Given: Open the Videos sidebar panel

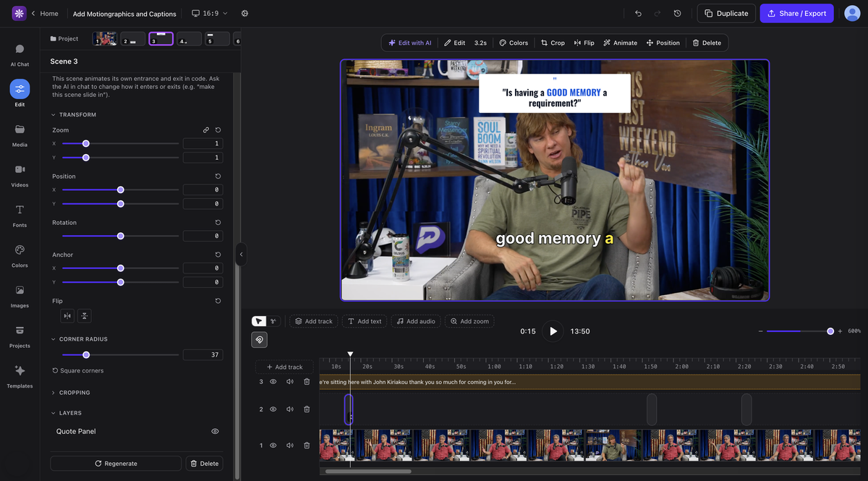Looking at the screenshot, I should [x=20, y=175].
